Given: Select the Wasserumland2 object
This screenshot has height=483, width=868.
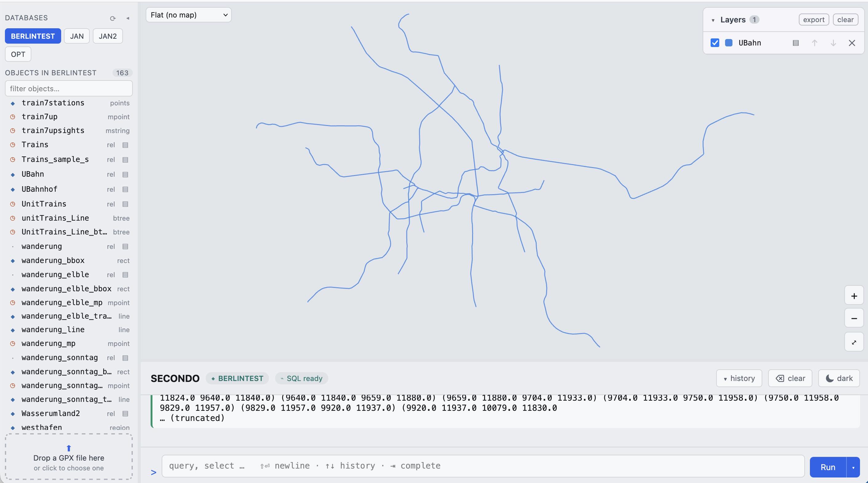Looking at the screenshot, I should (69, 414).
